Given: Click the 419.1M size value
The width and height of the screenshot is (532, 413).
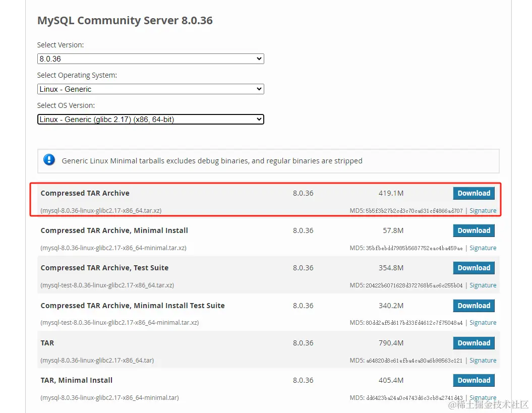Looking at the screenshot, I should (x=391, y=193).
